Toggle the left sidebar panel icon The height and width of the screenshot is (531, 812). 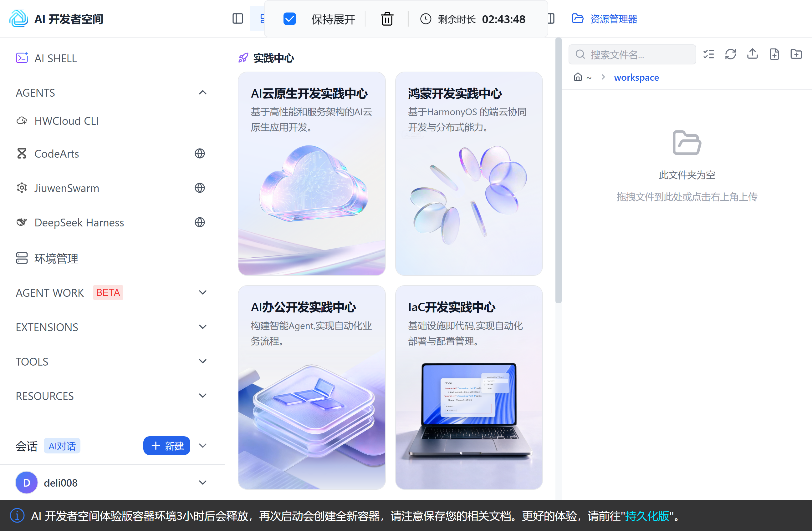pos(238,18)
